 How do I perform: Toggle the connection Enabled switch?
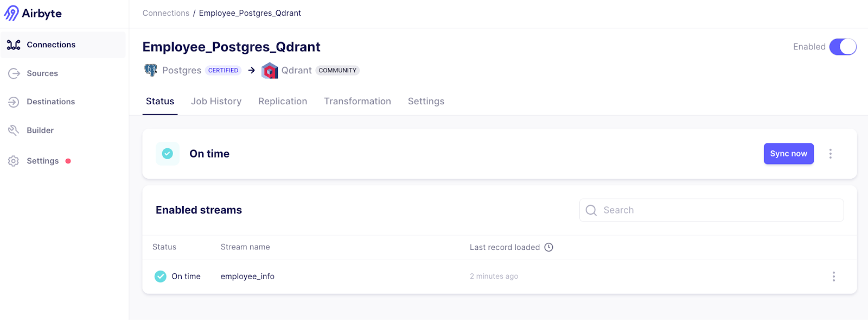(x=843, y=47)
